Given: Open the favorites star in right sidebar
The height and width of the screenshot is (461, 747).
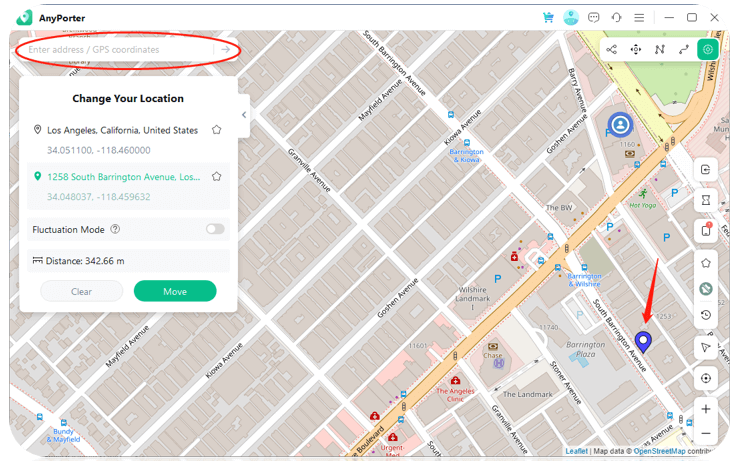Looking at the screenshot, I should (706, 263).
